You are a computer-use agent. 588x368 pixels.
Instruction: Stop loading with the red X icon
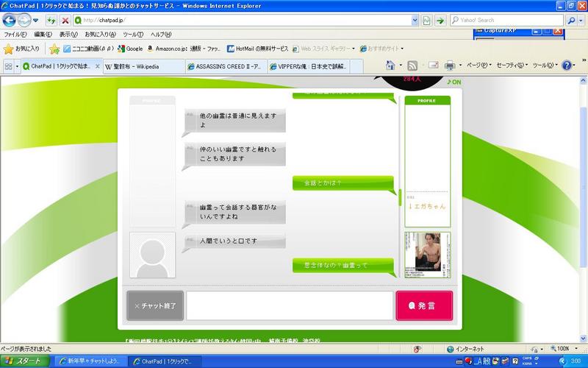click(65, 21)
